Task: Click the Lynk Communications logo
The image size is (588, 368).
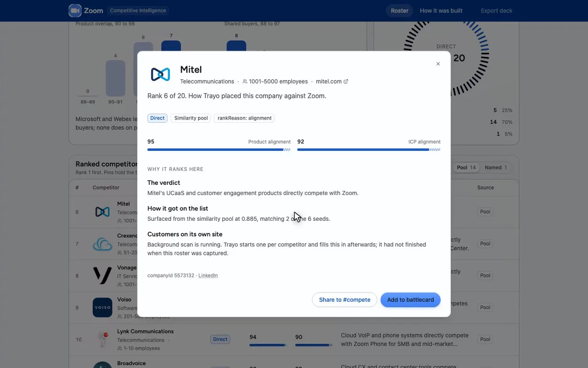Action: coord(102,339)
